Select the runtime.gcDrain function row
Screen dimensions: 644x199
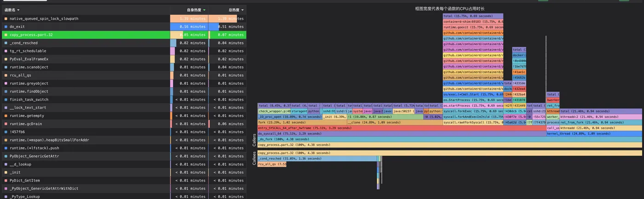point(124,124)
